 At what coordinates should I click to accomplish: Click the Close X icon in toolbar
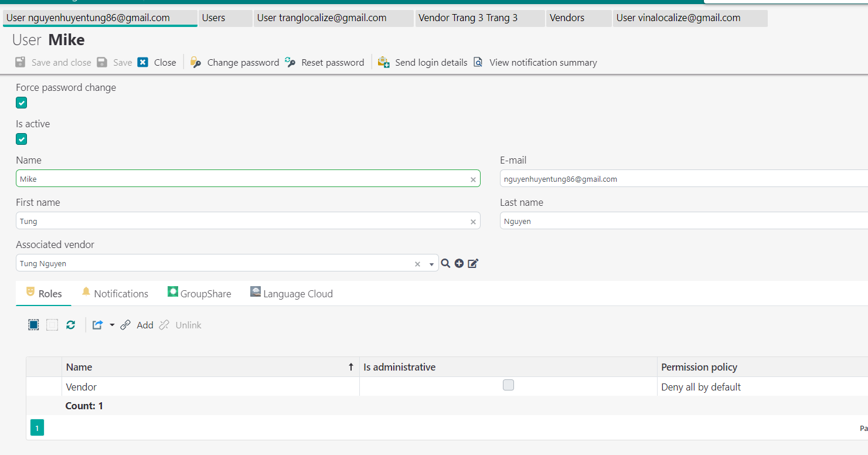143,62
